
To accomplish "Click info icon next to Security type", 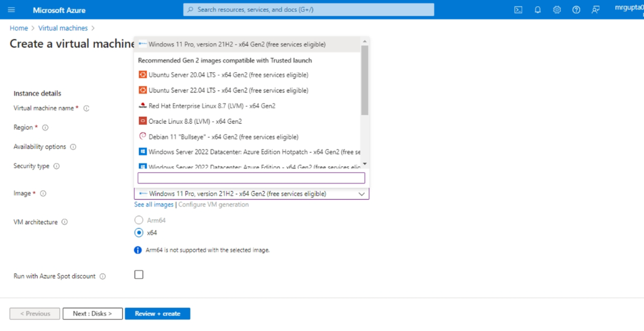I will 57,166.
